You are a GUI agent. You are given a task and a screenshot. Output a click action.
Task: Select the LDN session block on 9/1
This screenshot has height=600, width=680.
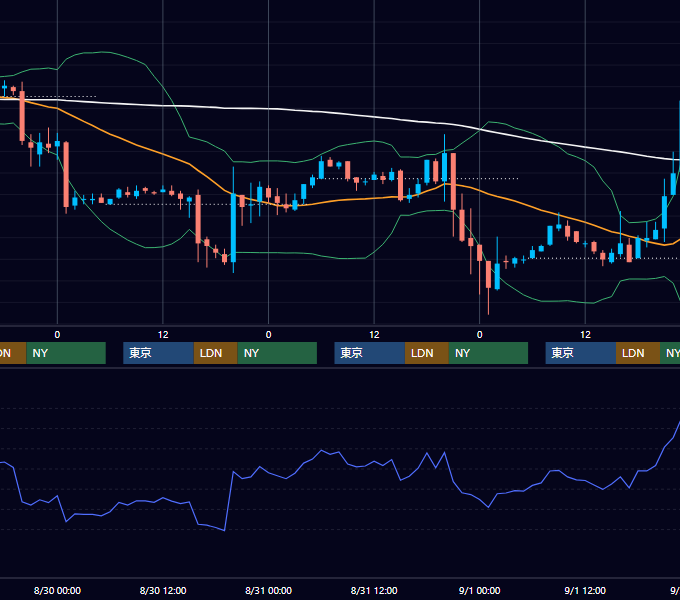[638, 353]
